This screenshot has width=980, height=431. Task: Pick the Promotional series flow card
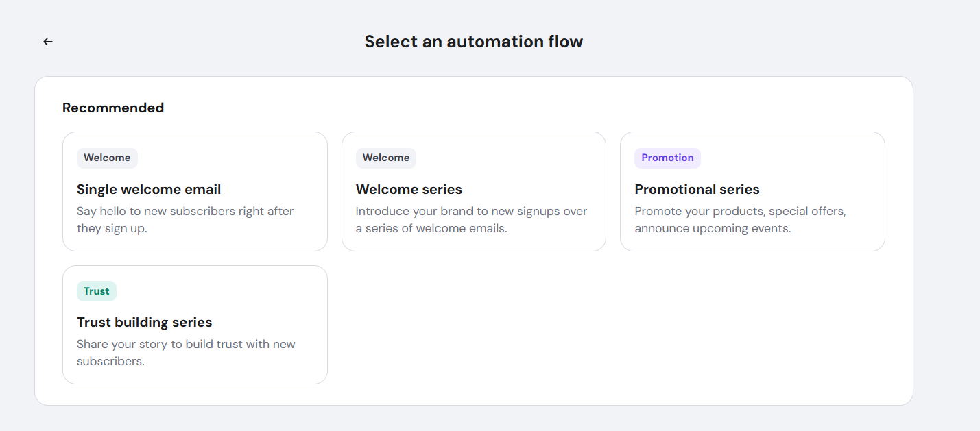click(752, 192)
